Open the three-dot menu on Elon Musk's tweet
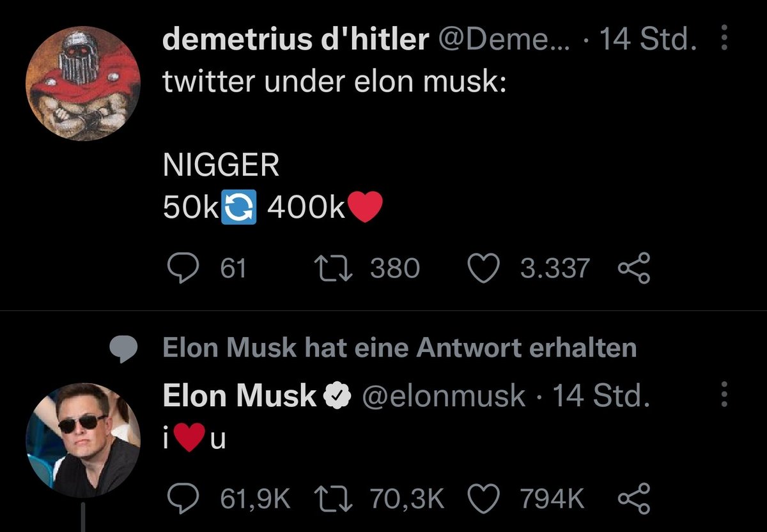 (724, 396)
